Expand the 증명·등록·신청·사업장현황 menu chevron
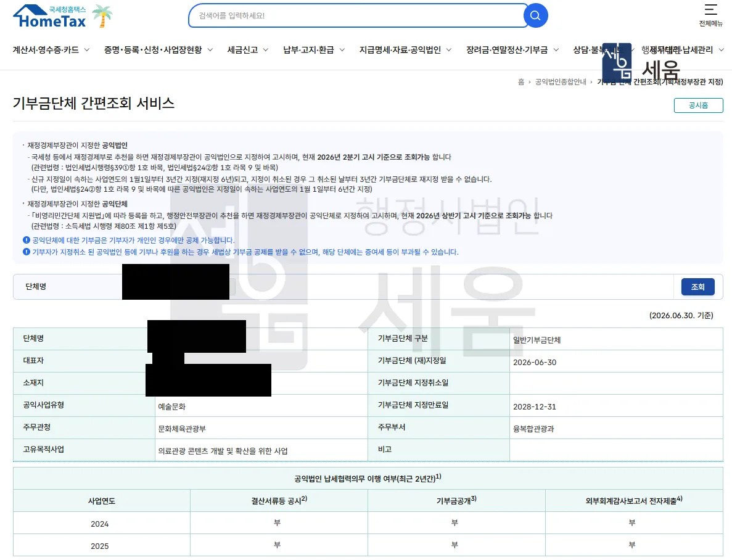Image resolution: width=732 pixels, height=560 pixels. [210, 50]
